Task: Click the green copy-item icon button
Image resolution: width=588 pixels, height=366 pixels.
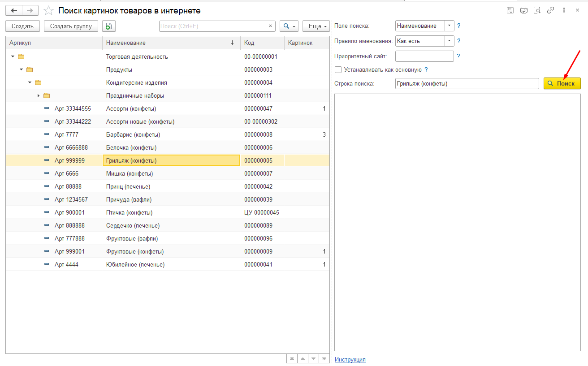Action: pyautogui.click(x=109, y=26)
